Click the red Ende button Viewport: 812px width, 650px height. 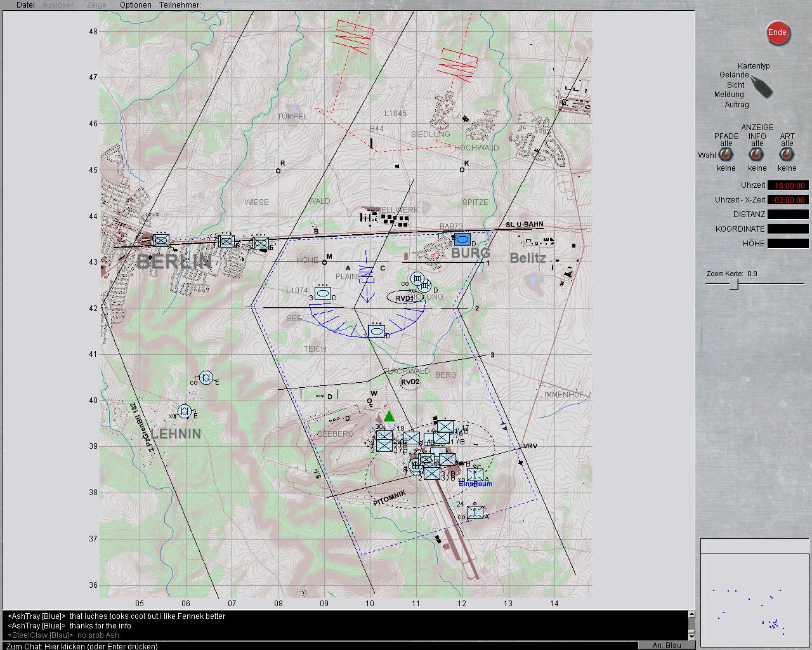pos(777,33)
